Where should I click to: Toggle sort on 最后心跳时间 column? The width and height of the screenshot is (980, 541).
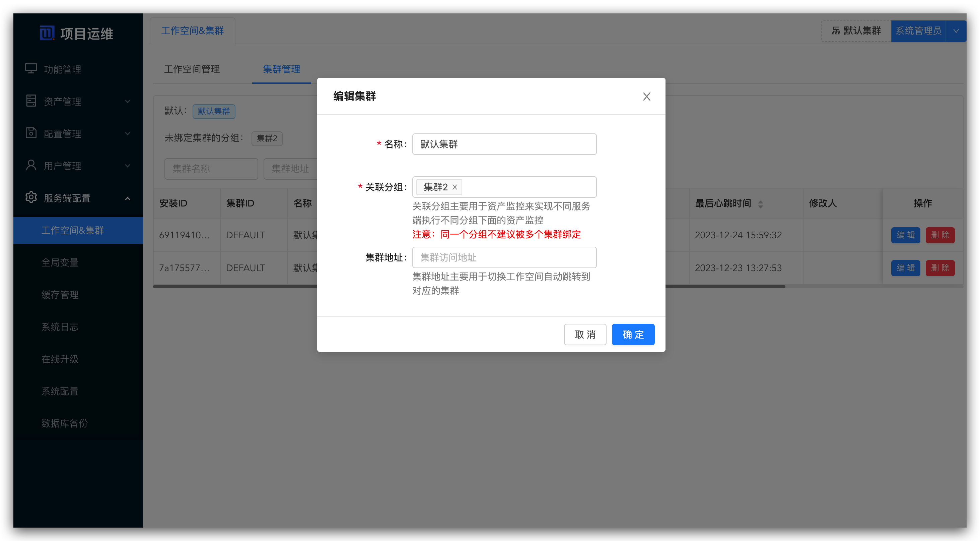click(761, 204)
